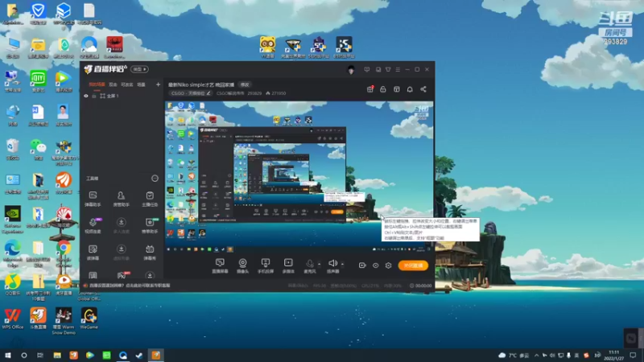Open Steam from the taskbar
This screenshot has height=362, width=644.
tap(139, 355)
